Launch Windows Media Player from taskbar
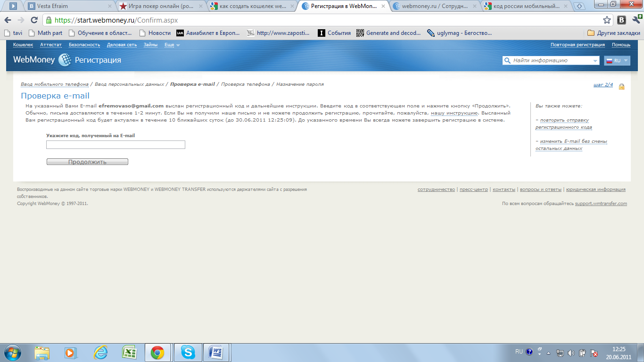The width and height of the screenshot is (644, 362). click(70, 353)
